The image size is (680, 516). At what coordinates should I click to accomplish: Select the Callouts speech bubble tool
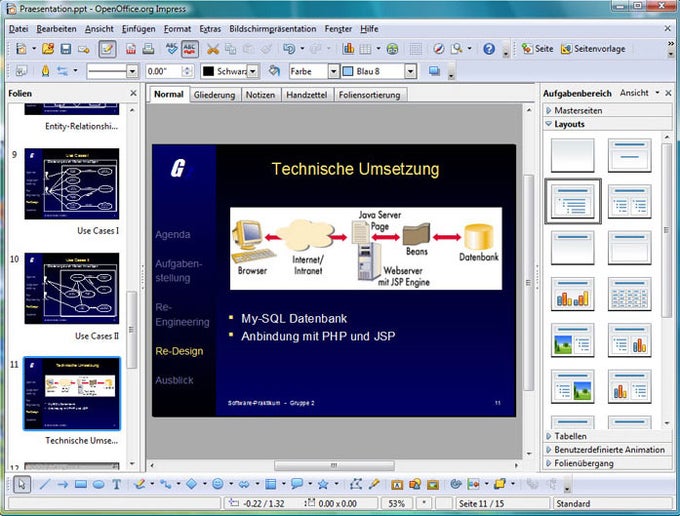(297, 484)
